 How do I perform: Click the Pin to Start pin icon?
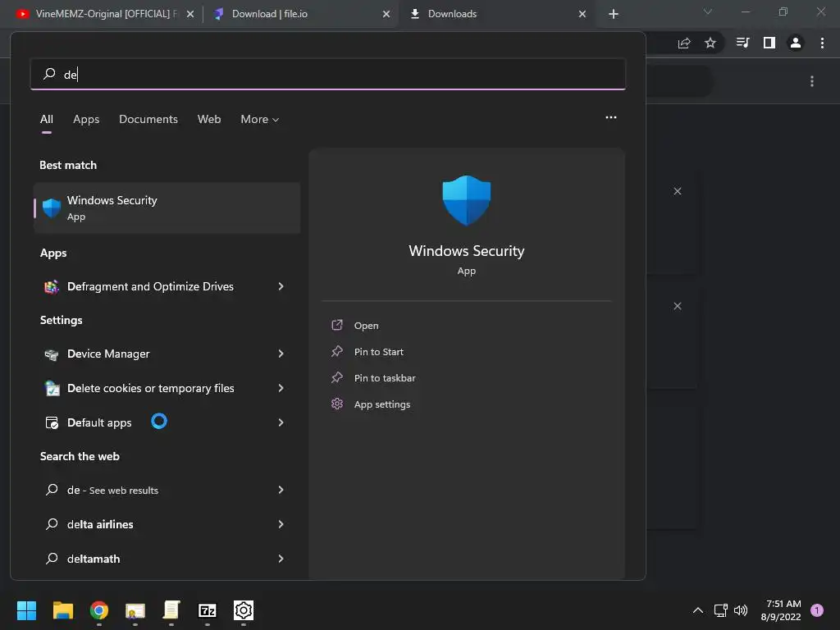(x=337, y=351)
